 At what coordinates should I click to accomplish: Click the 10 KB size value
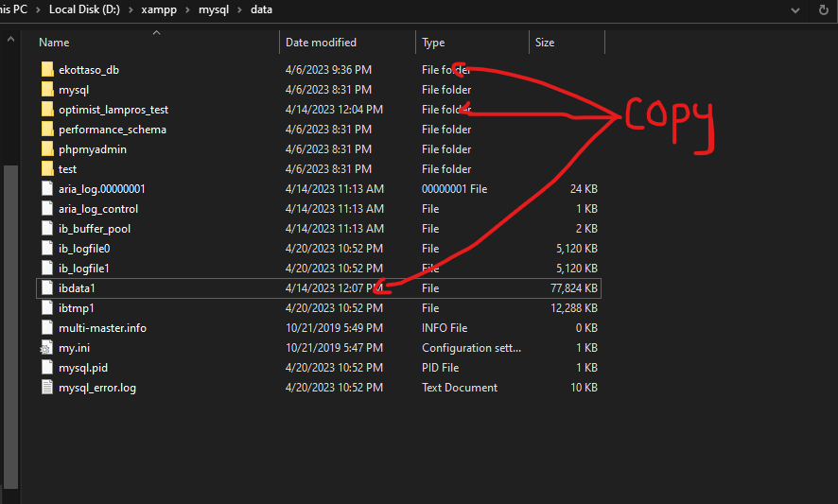coord(584,388)
